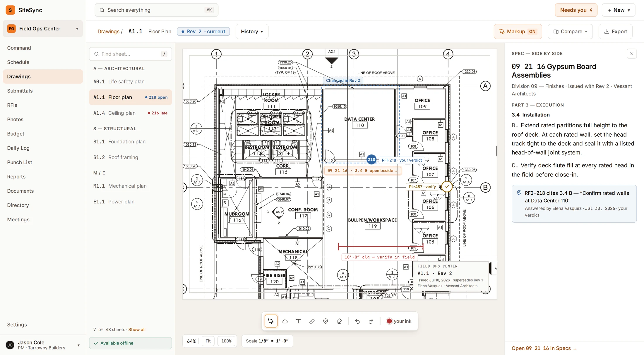Click the Fit zoom button

[x=208, y=341]
